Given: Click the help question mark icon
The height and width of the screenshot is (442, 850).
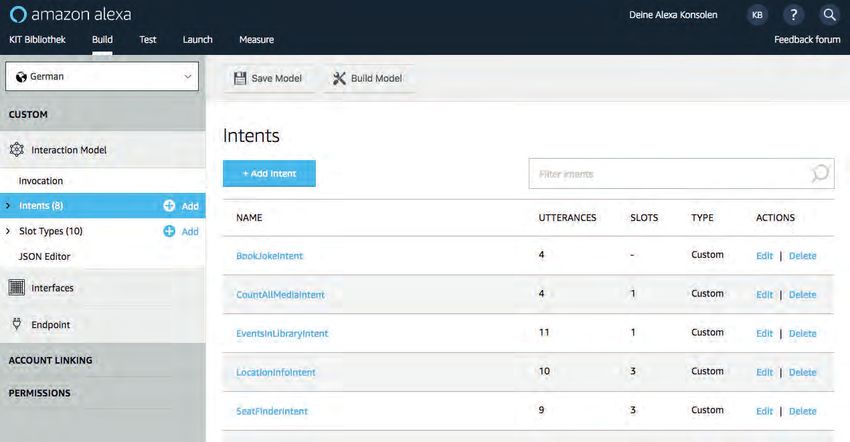Looking at the screenshot, I should tap(793, 15).
